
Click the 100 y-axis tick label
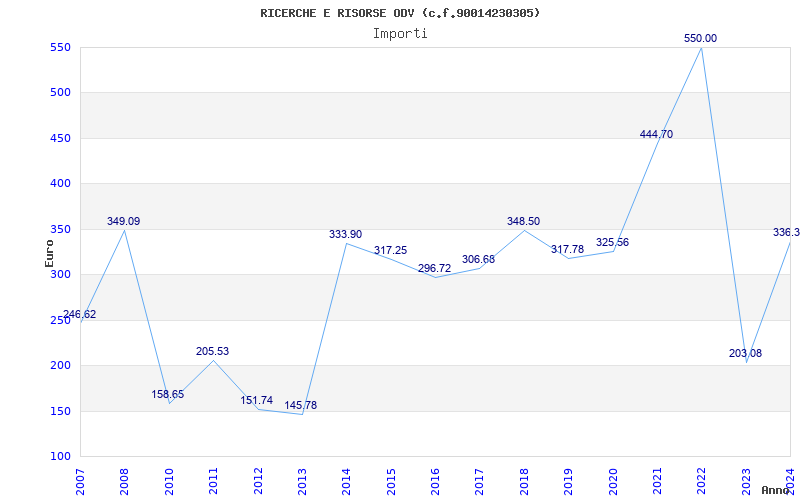59,457
